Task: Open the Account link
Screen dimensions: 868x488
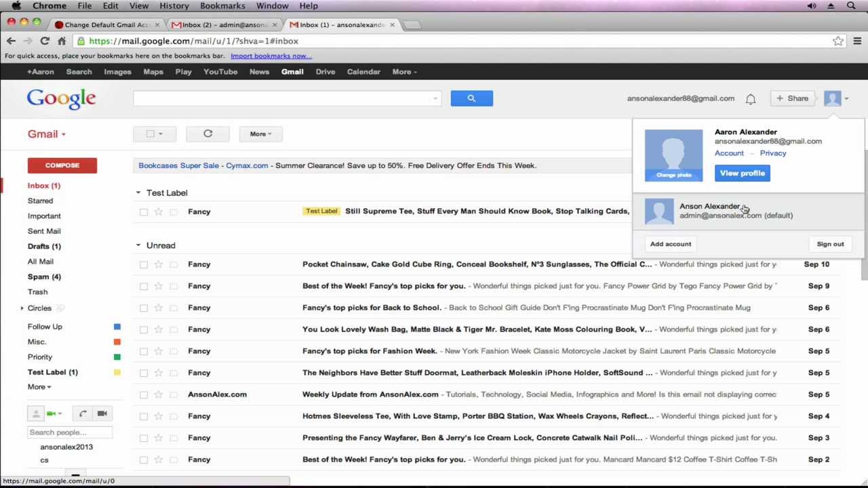Action: point(729,153)
